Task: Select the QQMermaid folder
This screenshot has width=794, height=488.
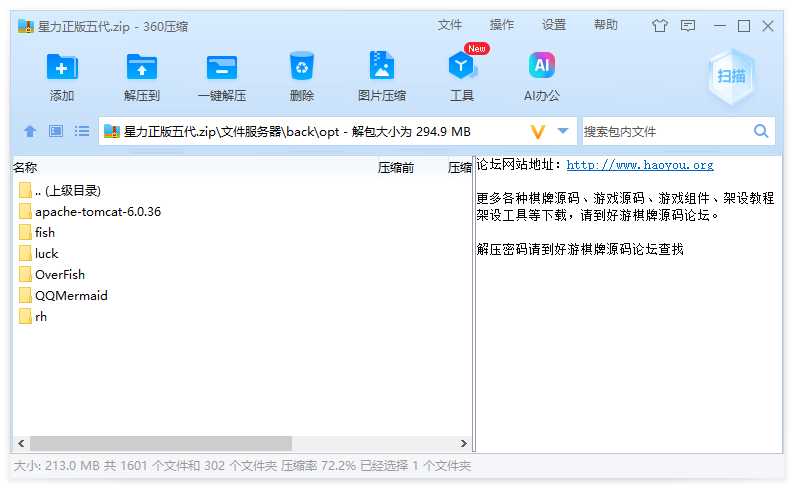Action: [x=242, y=295]
